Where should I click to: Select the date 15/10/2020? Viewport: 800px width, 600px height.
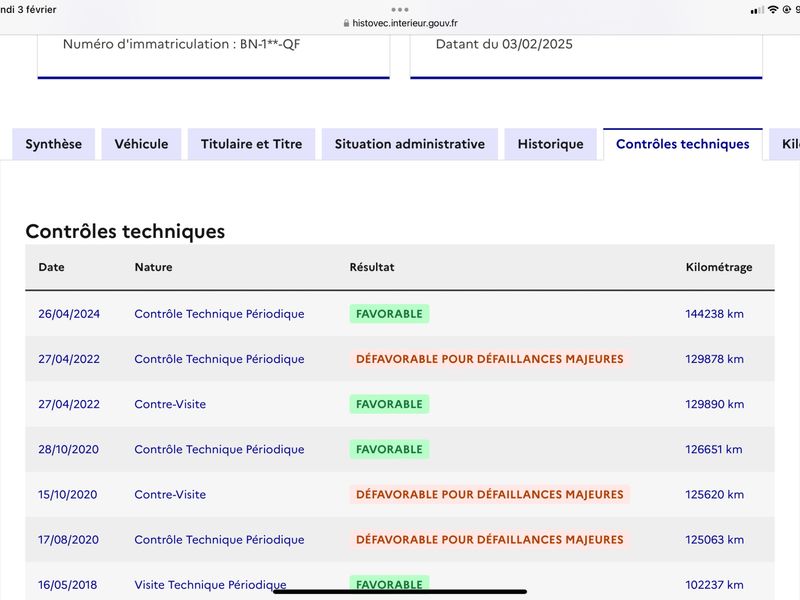67,494
